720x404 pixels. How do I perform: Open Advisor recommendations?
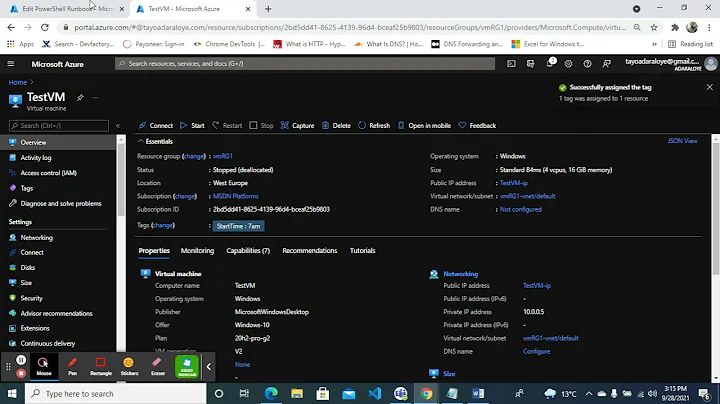coord(58,313)
